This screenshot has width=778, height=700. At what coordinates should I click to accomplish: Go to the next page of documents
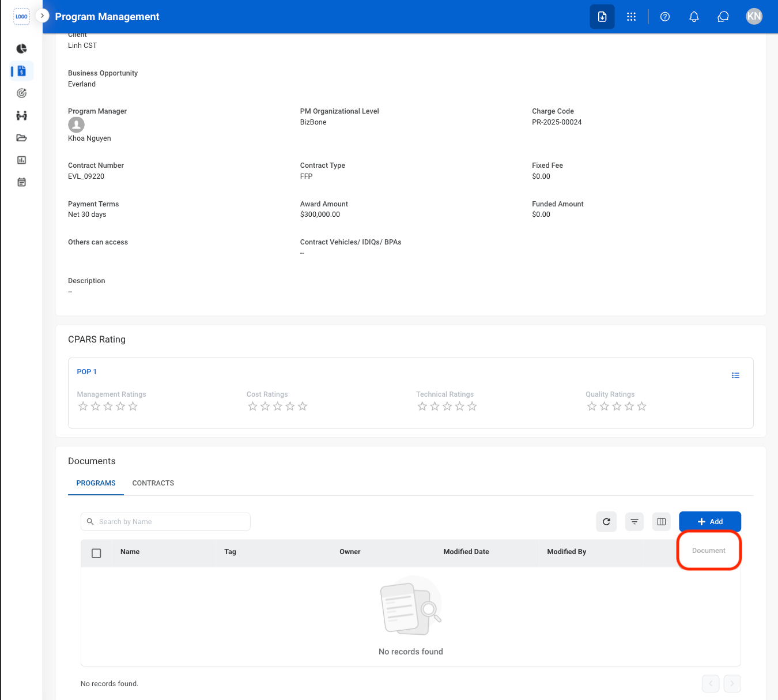[x=732, y=683]
